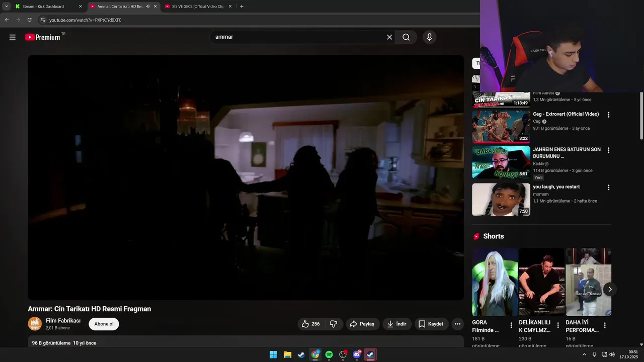
Task: Close the Stream - Kick Dashboard tab
Action: coord(80,7)
